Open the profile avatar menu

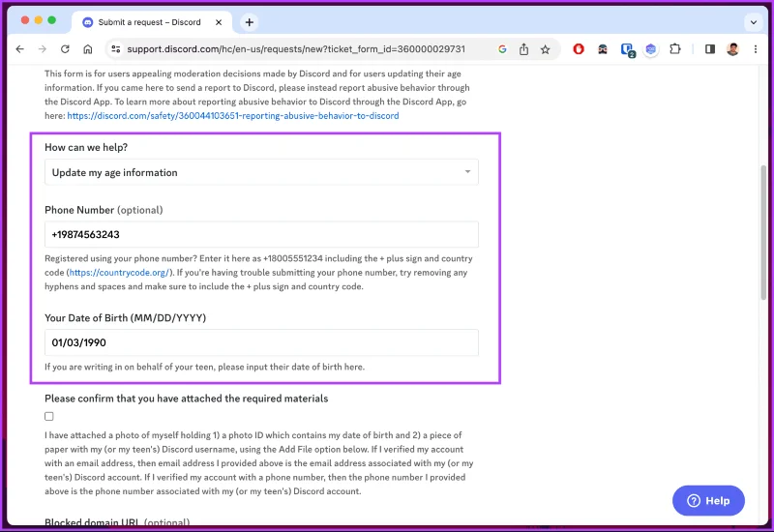pos(733,49)
